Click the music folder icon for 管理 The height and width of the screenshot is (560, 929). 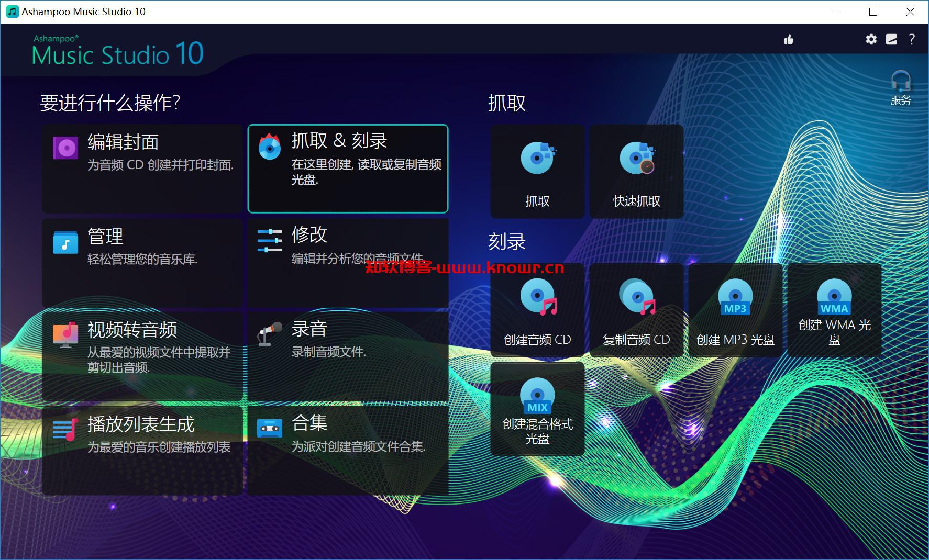(65, 242)
